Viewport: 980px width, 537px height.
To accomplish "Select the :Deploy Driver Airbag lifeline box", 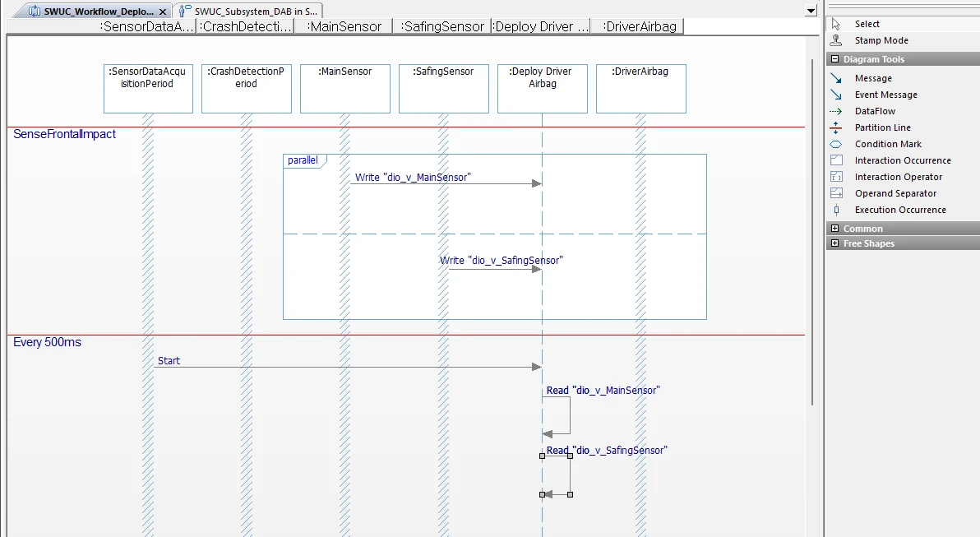I will [543, 89].
